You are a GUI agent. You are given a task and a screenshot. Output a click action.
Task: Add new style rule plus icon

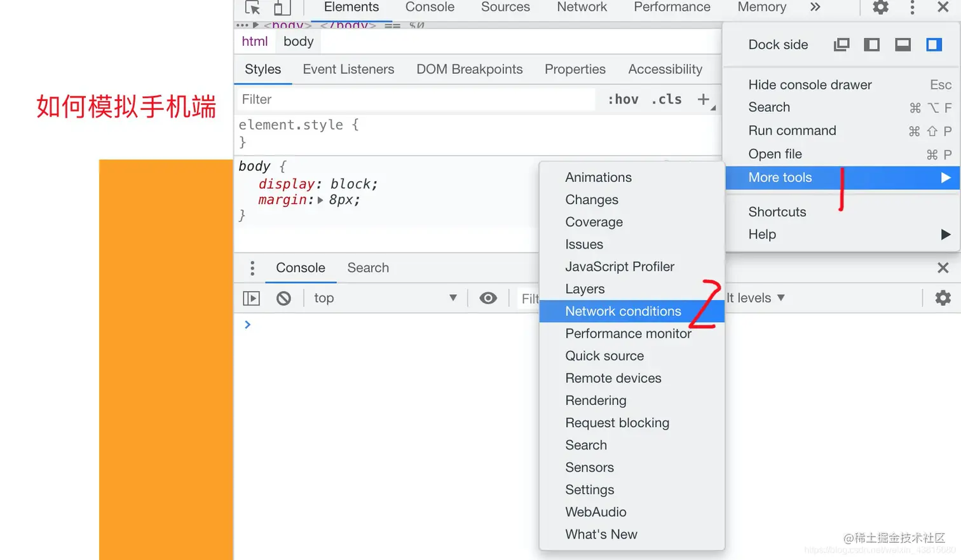pyautogui.click(x=704, y=99)
